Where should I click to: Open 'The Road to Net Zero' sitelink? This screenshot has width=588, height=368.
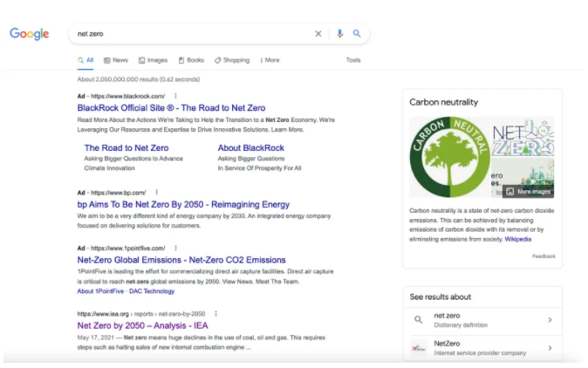[126, 148]
